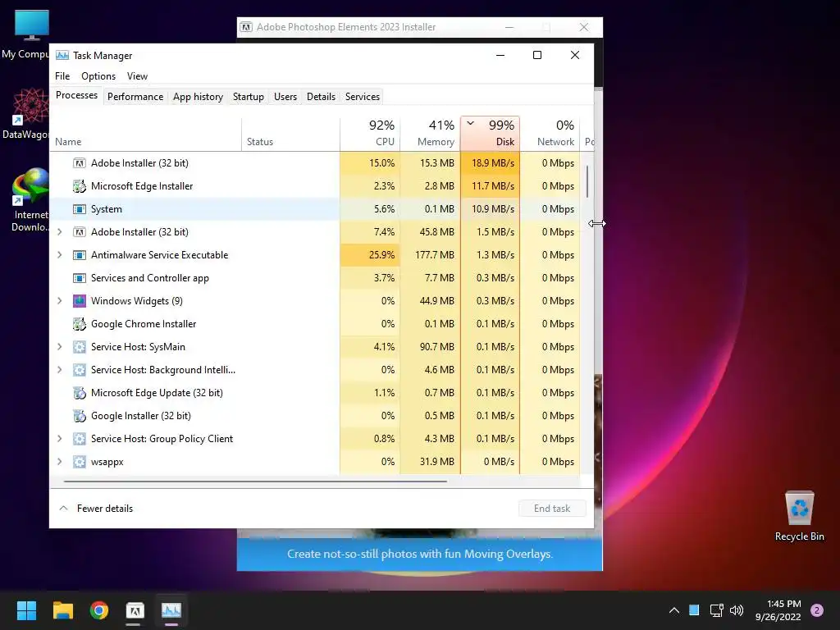Image resolution: width=840 pixels, height=630 pixels.
Task: Switch to the Startup tab
Action: coord(248,97)
